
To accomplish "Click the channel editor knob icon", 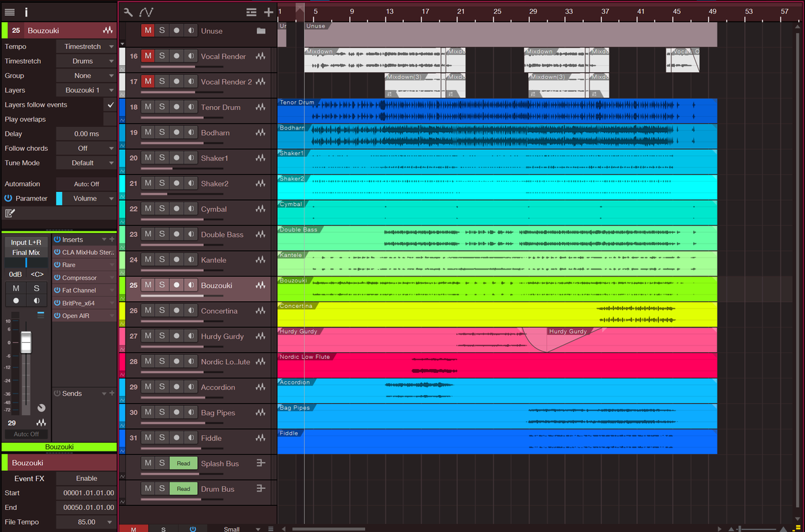I will point(42,407).
